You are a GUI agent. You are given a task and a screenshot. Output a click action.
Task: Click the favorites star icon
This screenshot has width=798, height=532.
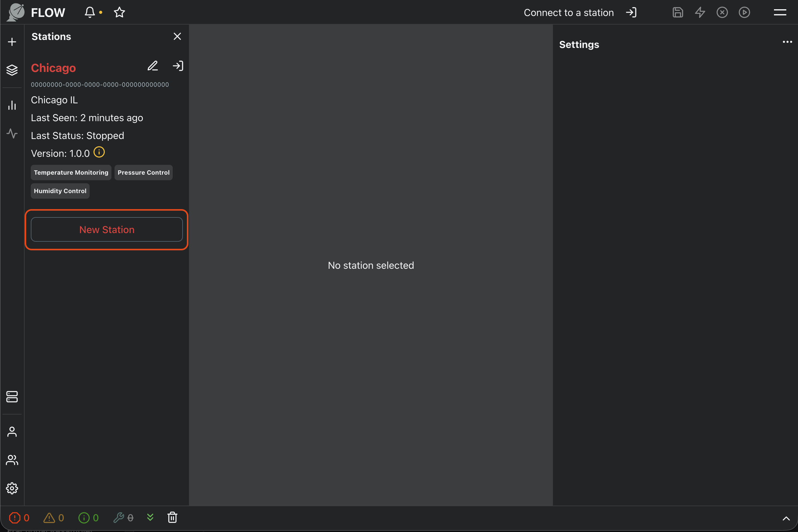click(119, 13)
